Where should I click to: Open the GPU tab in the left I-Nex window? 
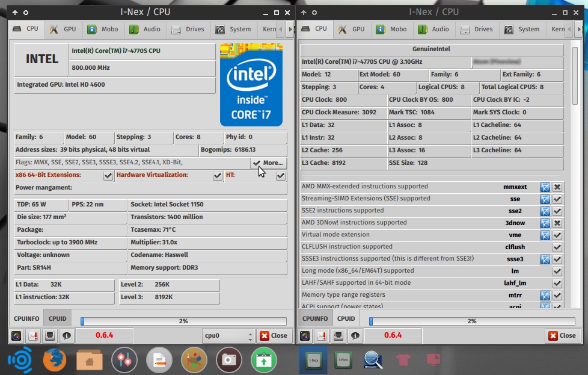pyautogui.click(x=63, y=29)
